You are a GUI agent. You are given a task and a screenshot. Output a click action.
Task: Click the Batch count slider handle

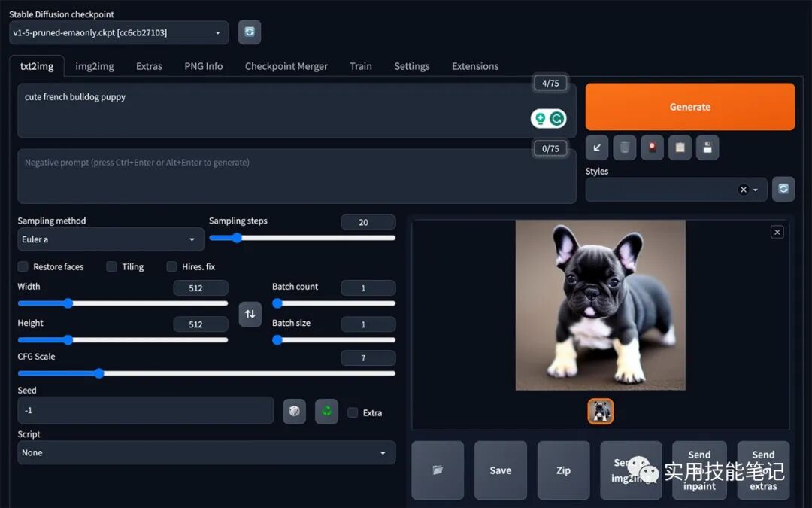click(x=277, y=303)
